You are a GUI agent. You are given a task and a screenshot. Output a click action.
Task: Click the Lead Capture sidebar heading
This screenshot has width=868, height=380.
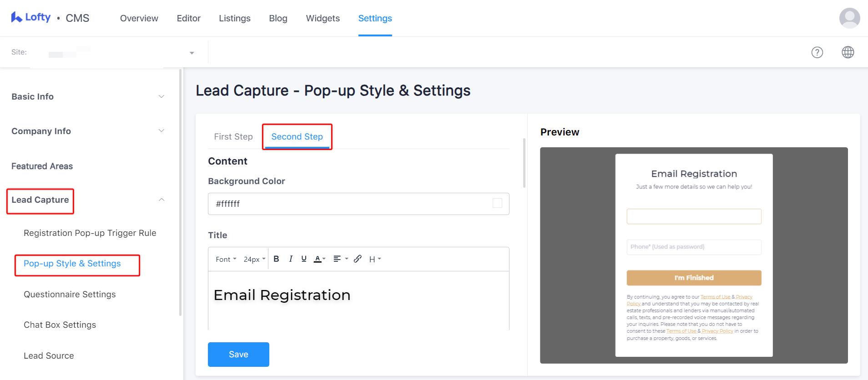point(40,200)
